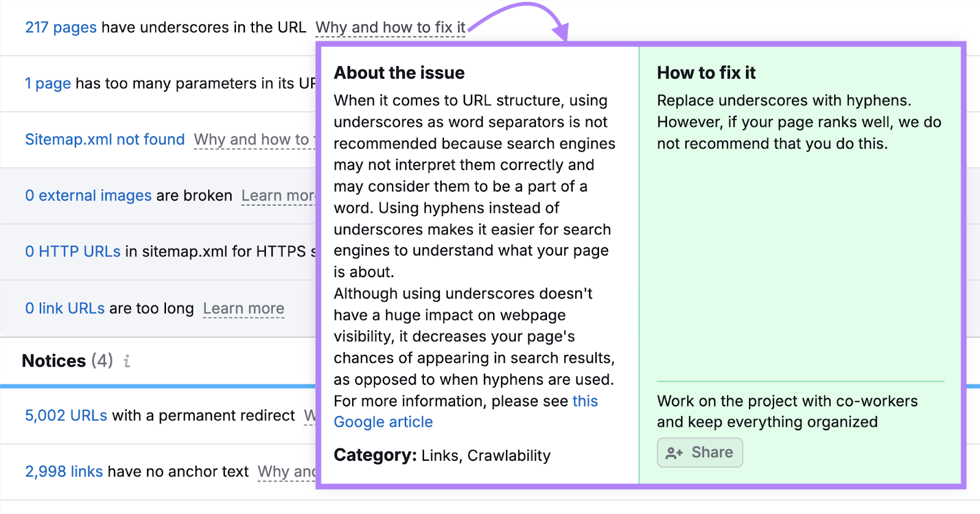Screen dimensions: 980x514
Task: Click "Learn more" about broken external images
Action: pos(279,196)
